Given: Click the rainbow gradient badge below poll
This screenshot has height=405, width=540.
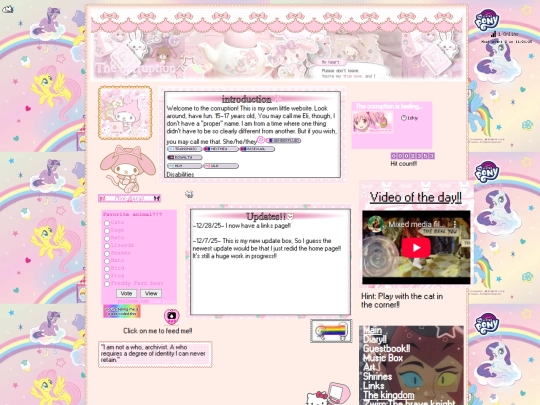Looking at the screenshot, I should tap(122, 311).
